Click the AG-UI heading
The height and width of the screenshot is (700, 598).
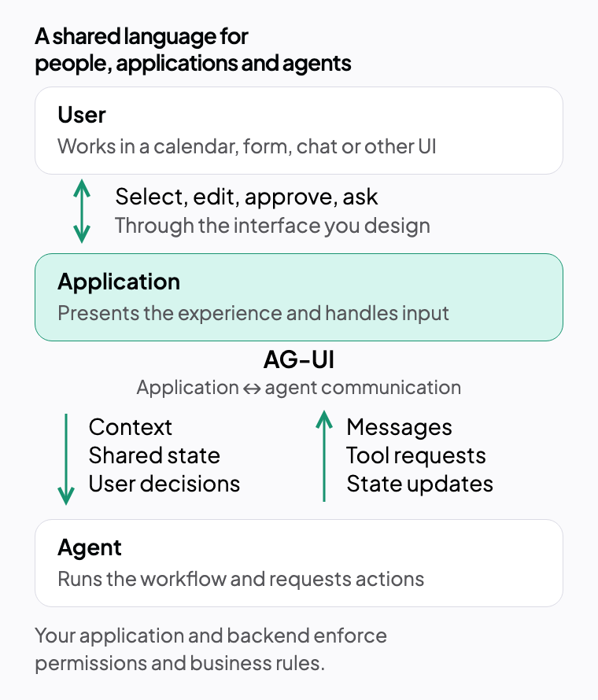click(x=299, y=359)
